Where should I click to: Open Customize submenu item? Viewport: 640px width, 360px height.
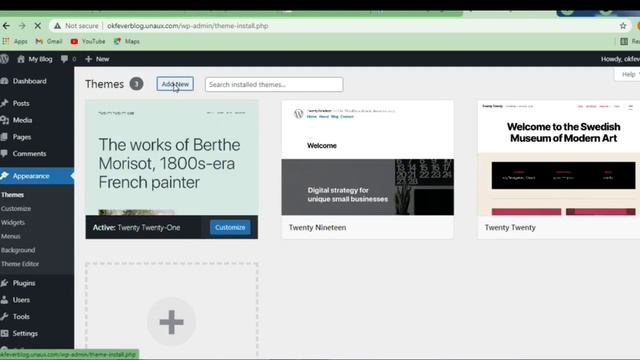click(x=16, y=209)
